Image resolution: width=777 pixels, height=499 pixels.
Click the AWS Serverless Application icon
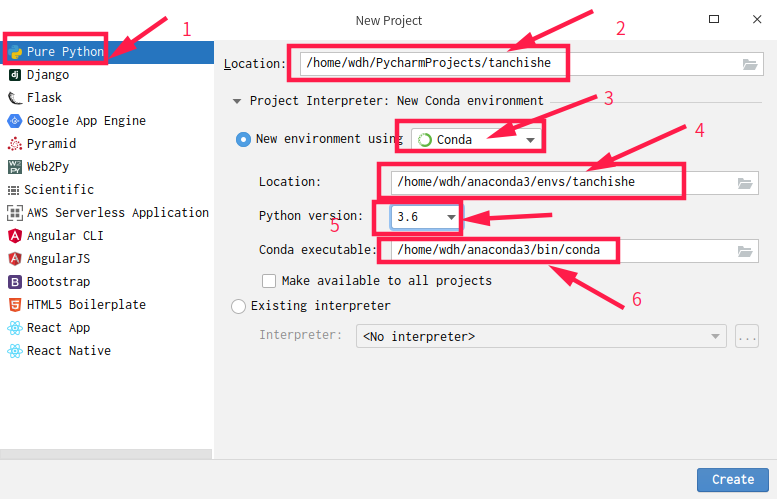[x=15, y=213]
